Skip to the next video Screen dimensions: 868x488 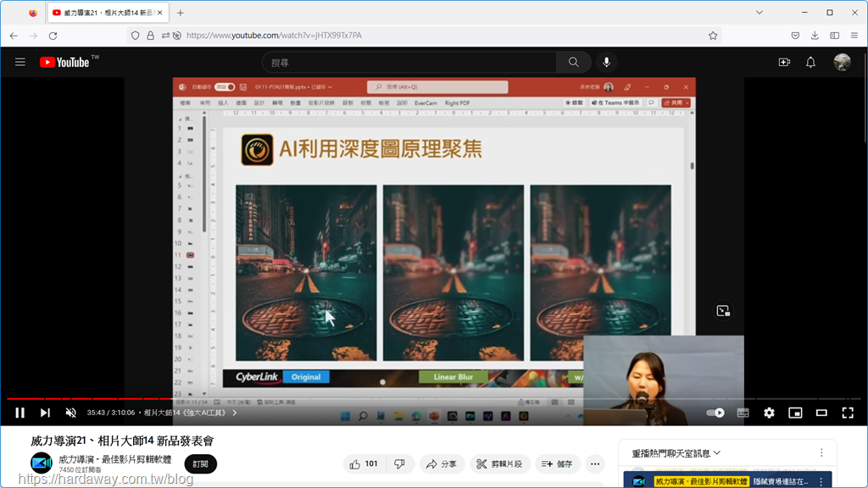coord(45,413)
